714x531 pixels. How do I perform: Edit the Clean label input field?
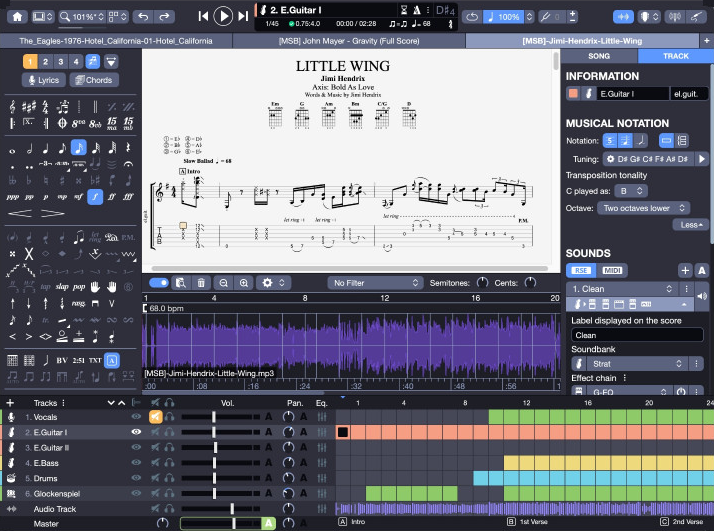[x=637, y=335]
